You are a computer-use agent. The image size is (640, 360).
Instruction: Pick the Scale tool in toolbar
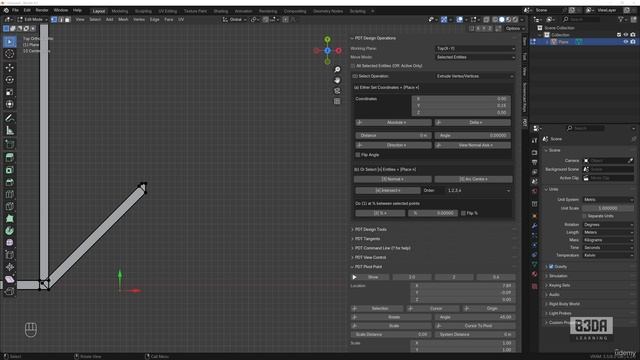pos(9,92)
